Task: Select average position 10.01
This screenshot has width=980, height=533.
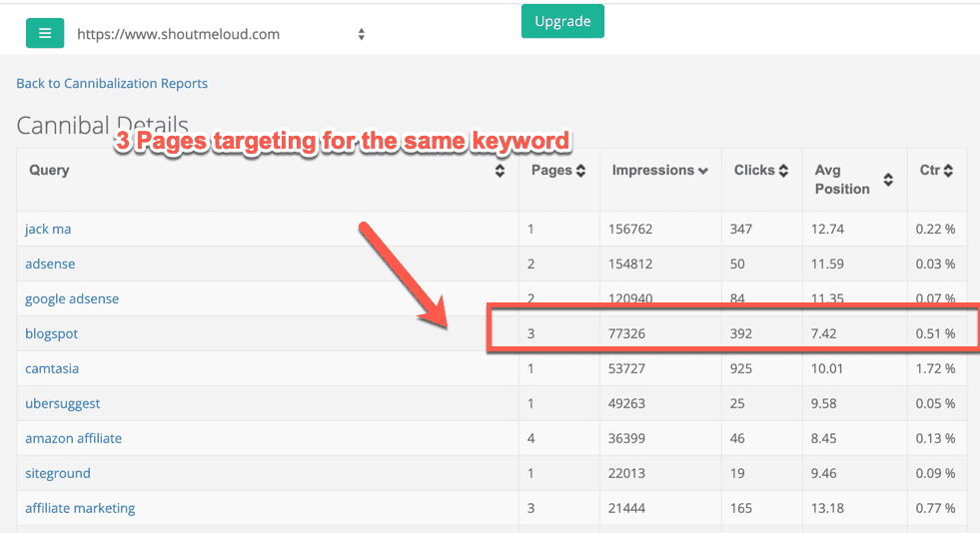Action: [x=827, y=369]
